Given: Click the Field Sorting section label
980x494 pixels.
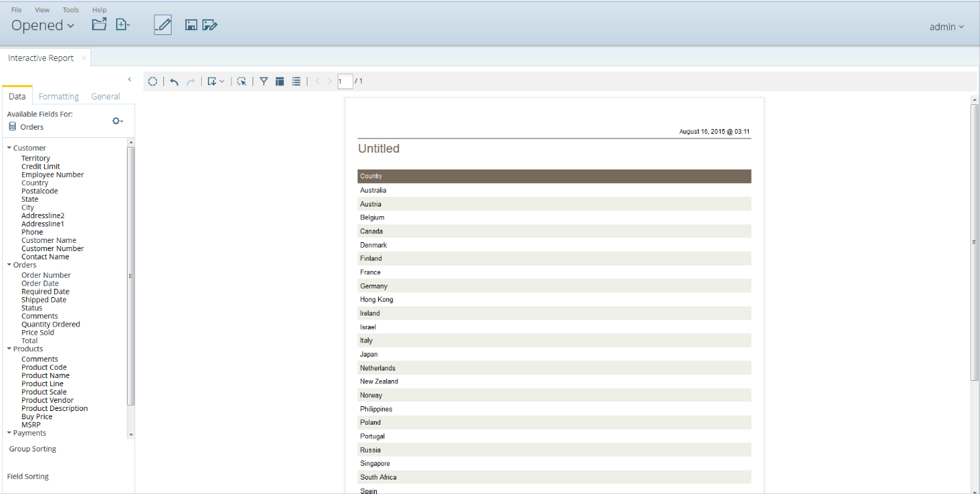Looking at the screenshot, I should 28,477.
